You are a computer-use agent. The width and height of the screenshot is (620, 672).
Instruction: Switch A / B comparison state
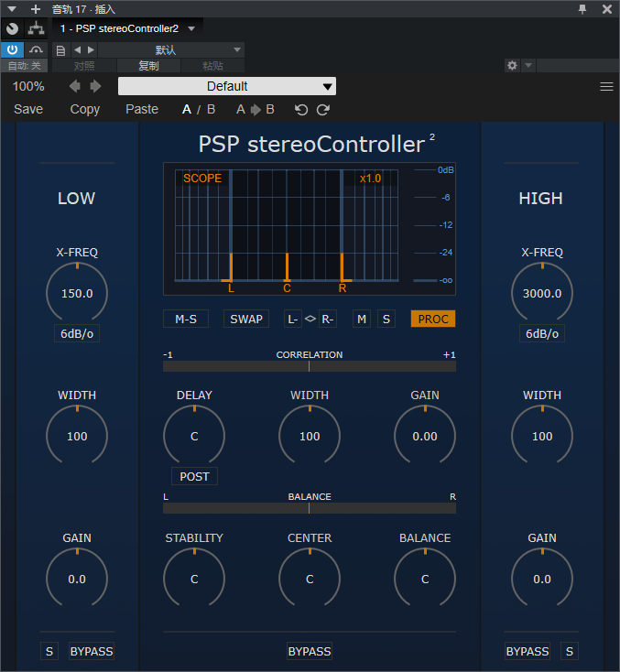[199, 109]
